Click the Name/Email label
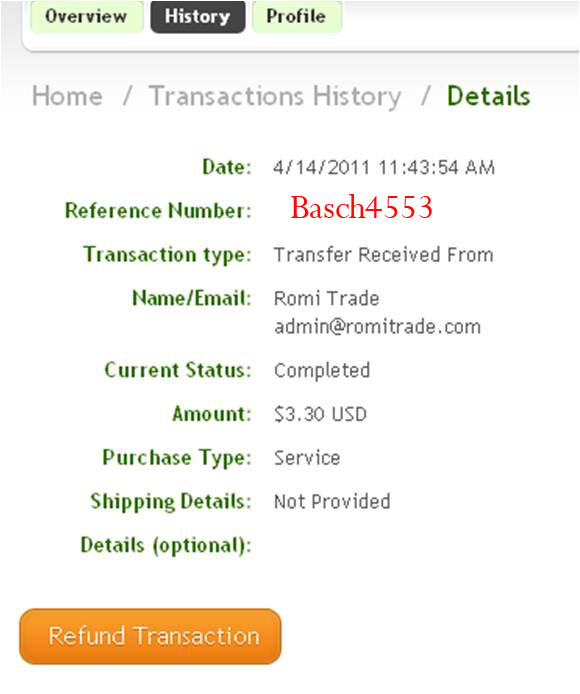Viewport: 580px width, 694px height. tap(192, 298)
